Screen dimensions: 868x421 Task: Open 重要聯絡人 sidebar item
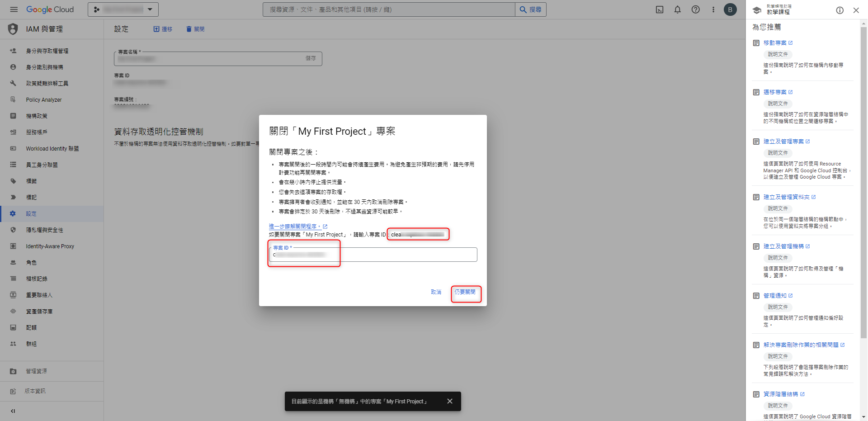coord(52,295)
